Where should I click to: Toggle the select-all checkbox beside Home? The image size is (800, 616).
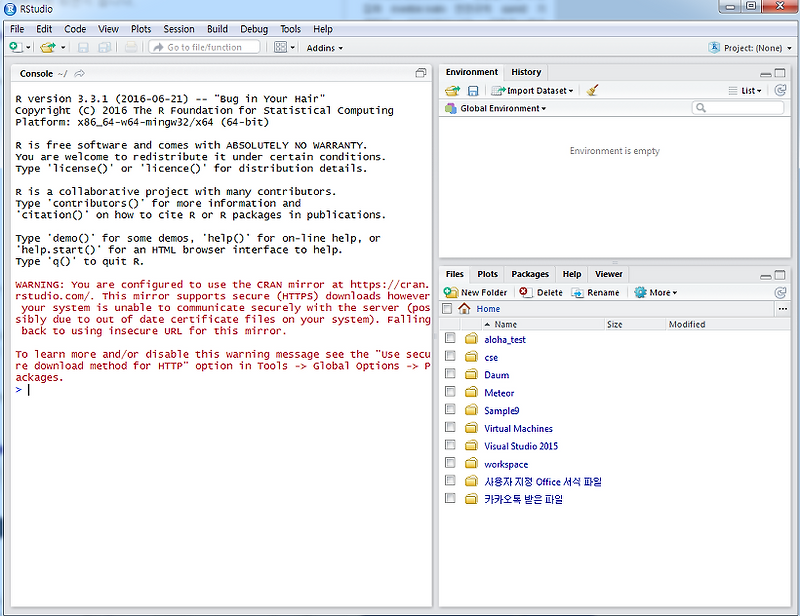(447, 309)
